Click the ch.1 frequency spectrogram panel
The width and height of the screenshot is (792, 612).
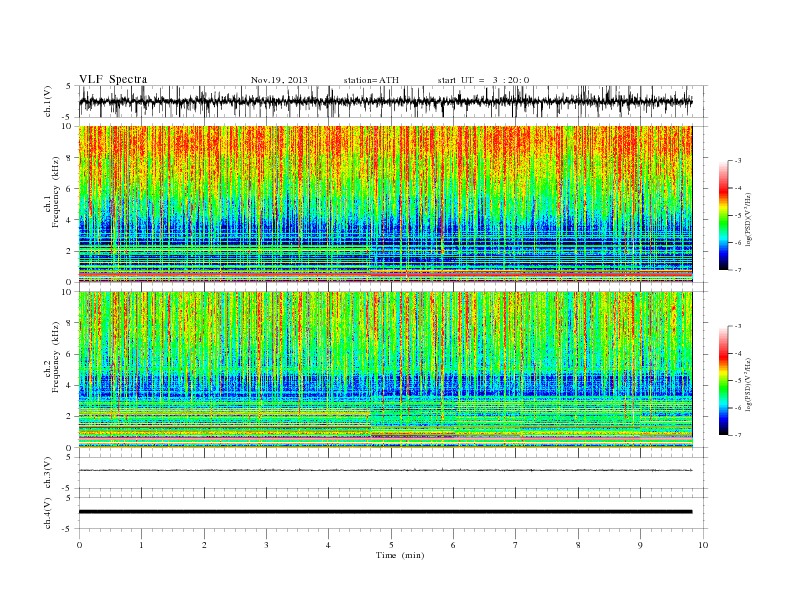[385, 204]
